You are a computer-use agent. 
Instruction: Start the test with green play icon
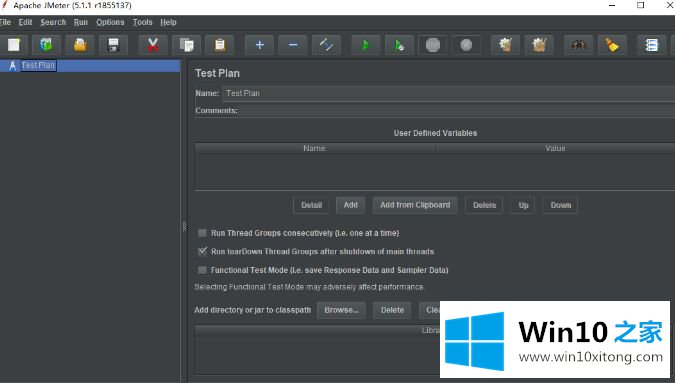coord(365,45)
